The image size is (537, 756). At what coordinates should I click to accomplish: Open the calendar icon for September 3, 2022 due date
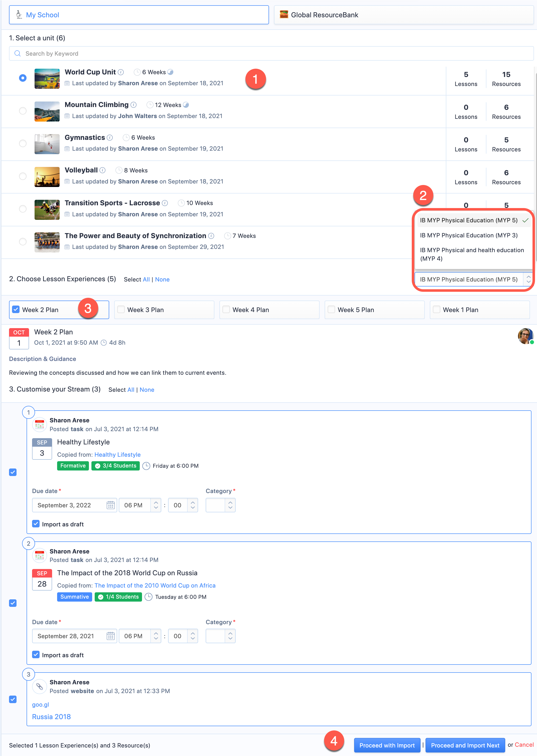(110, 505)
